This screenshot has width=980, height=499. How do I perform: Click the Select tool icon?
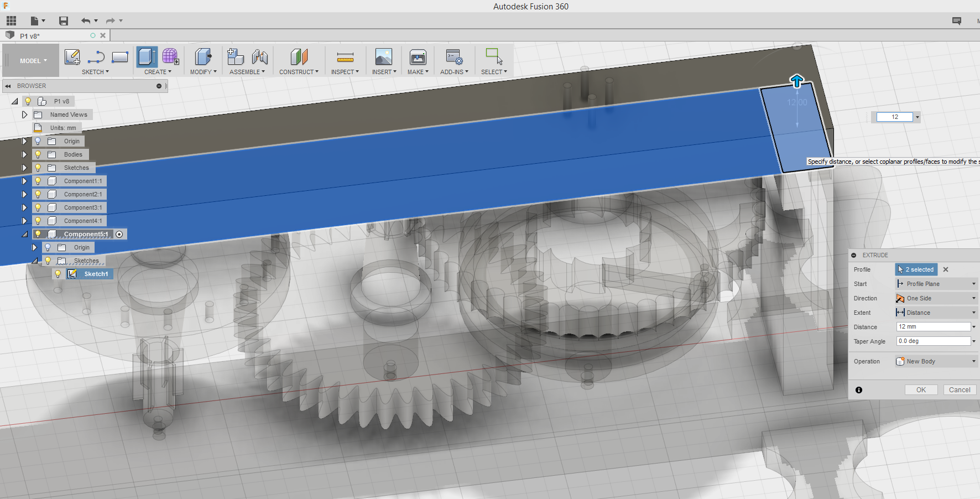[494, 56]
